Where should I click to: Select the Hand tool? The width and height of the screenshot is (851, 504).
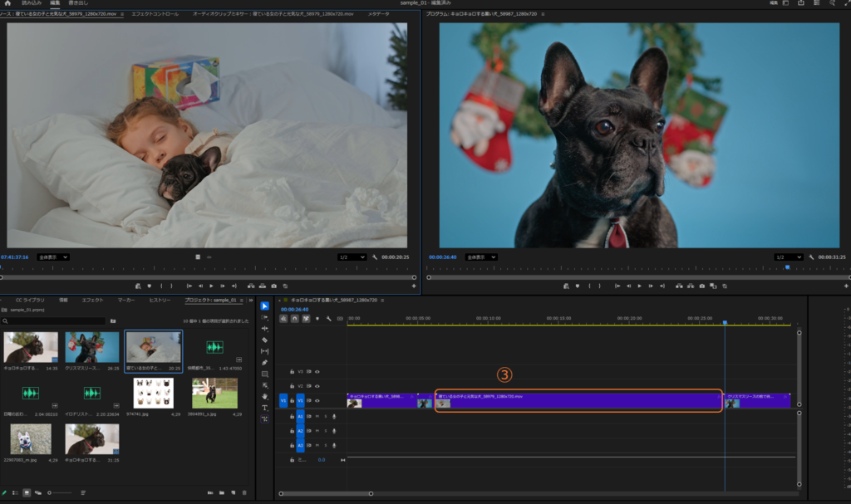pos(264,397)
